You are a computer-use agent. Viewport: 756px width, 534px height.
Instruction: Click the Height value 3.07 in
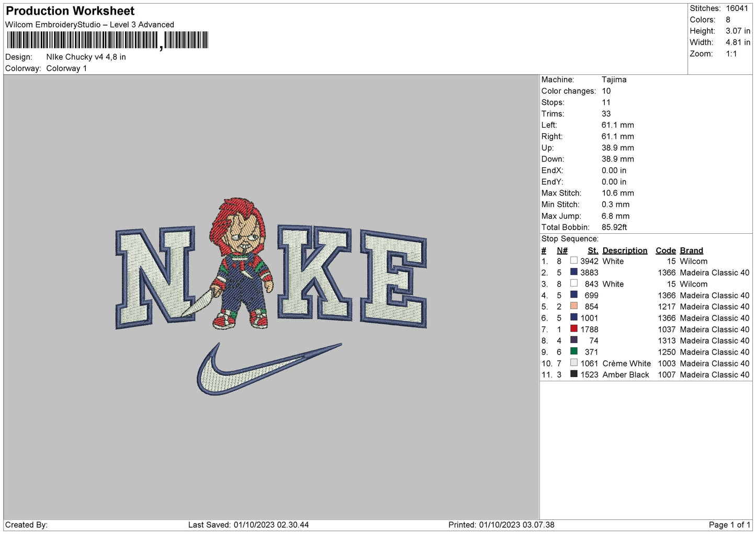click(738, 31)
